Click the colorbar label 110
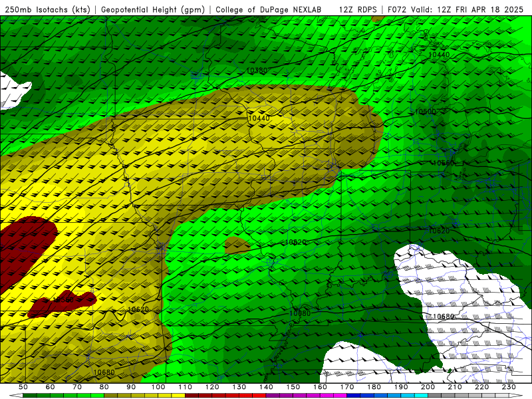This screenshot has width=532, height=399. click(x=186, y=387)
